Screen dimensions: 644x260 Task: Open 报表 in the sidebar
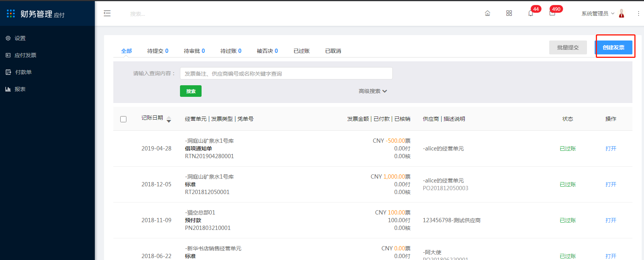(x=20, y=89)
